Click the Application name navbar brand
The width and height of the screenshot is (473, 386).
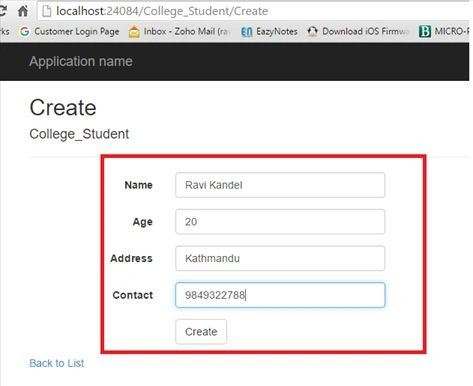(81, 61)
